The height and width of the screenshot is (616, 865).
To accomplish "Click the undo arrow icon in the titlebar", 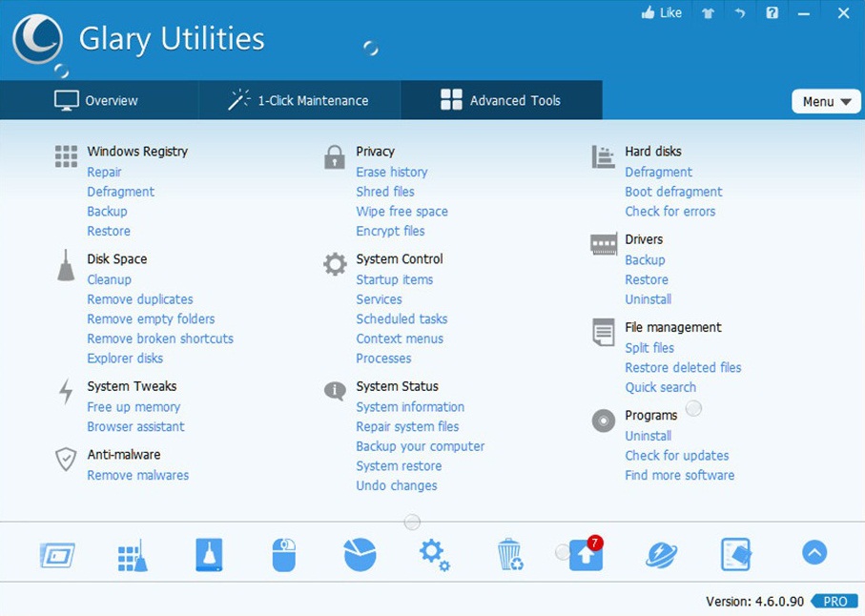I will click(739, 12).
